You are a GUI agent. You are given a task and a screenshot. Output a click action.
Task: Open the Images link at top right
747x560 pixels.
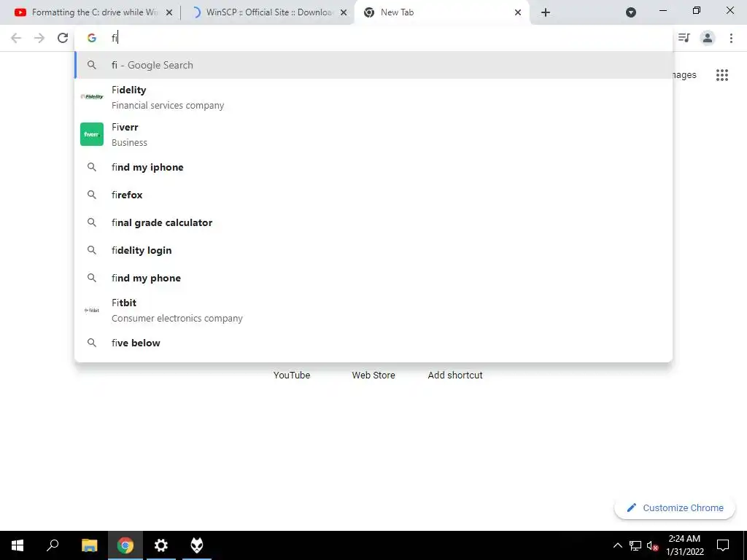(684, 75)
